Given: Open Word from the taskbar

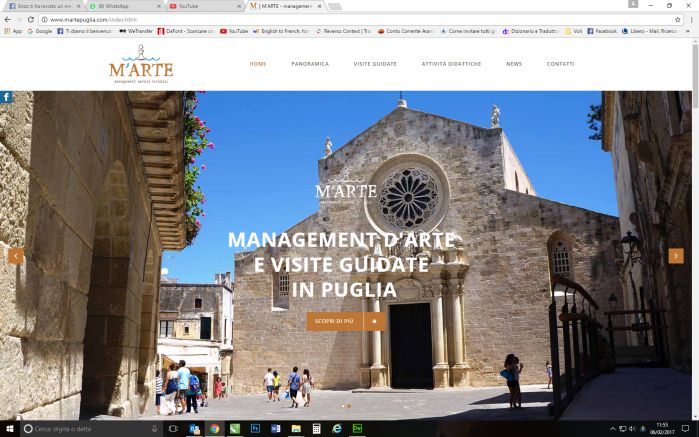Looking at the screenshot, I should pos(275,429).
